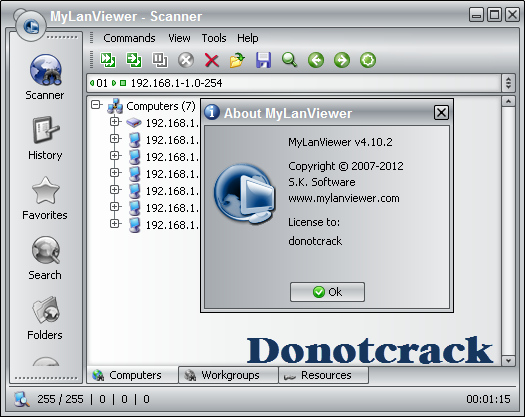Open settings with the green gear icon
The width and height of the screenshot is (525, 417).
click(x=368, y=60)
